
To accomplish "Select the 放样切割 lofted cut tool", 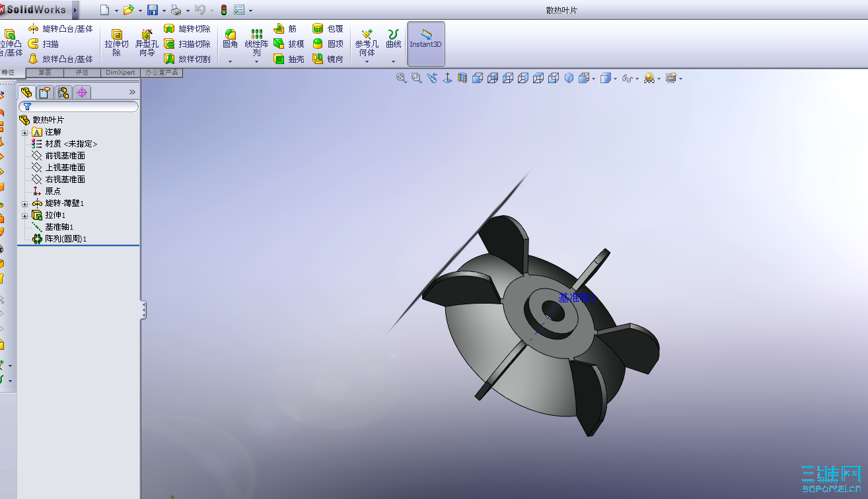I will pyautogui.click(x=188, y=59).
